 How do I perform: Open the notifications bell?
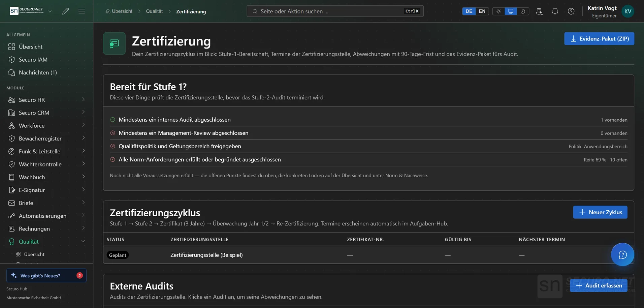(555, 11)
